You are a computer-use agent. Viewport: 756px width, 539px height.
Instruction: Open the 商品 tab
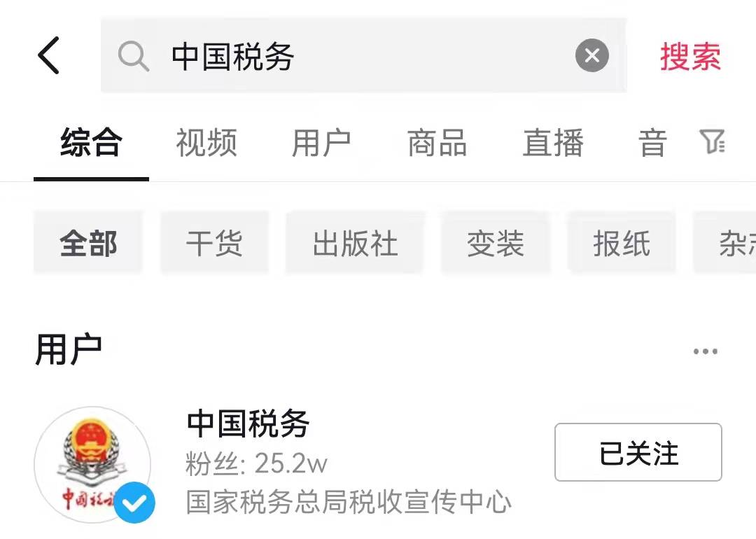pyautogui.click(x=437, y=143)
